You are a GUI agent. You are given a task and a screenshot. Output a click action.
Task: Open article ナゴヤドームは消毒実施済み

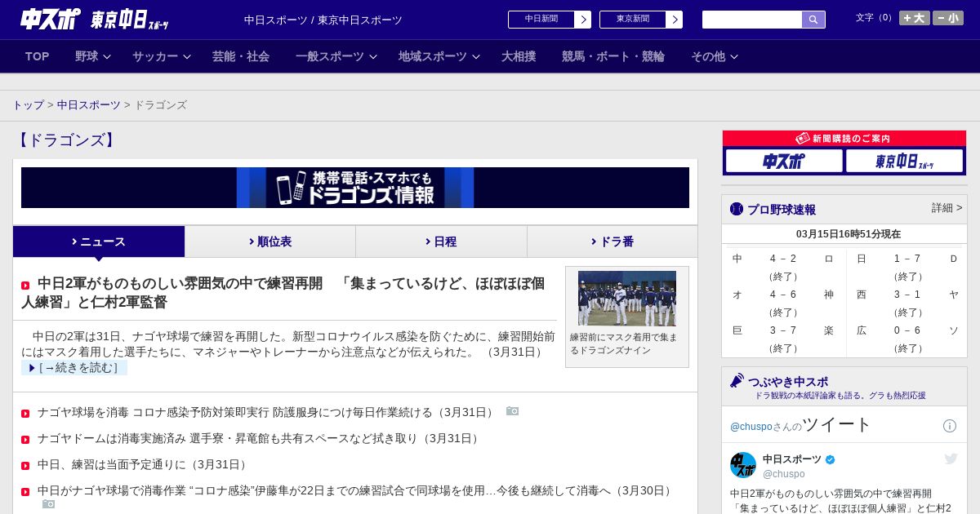(260, 439)
